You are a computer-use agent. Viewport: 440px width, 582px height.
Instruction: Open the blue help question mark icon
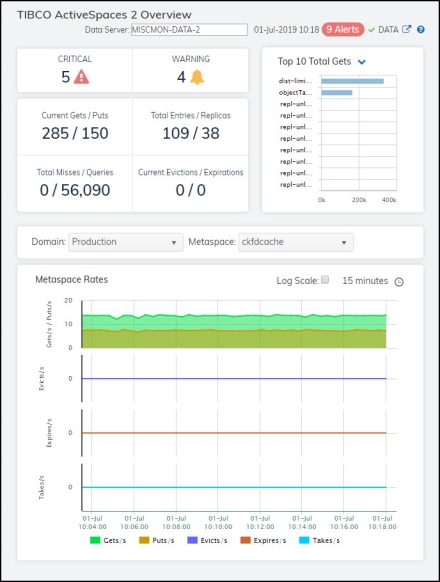tap(421, 30)
